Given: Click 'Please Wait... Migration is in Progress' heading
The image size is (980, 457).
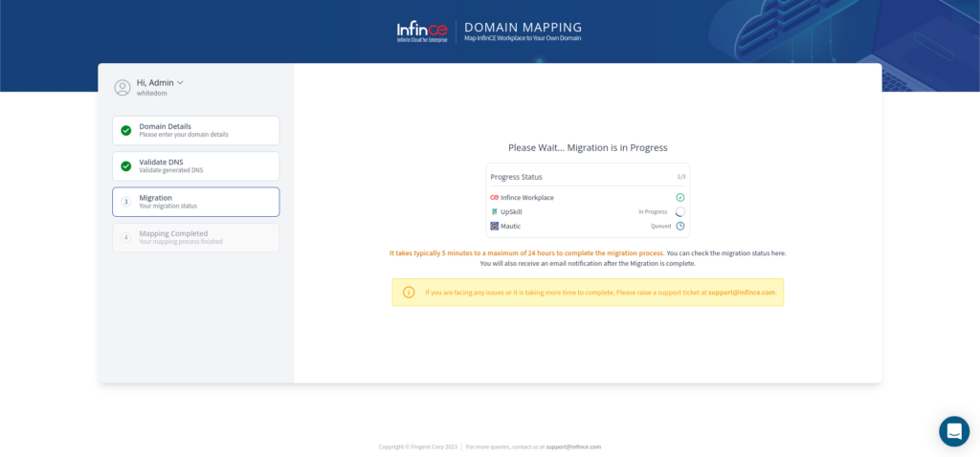Looking at the screenshot, I should click(x=588, y=148).
